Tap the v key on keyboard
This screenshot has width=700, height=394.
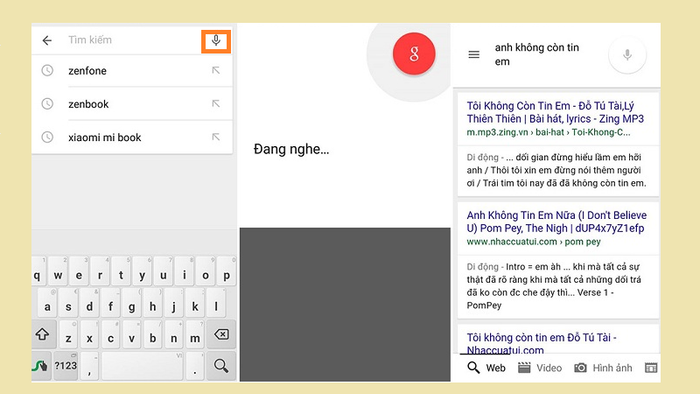132,334
